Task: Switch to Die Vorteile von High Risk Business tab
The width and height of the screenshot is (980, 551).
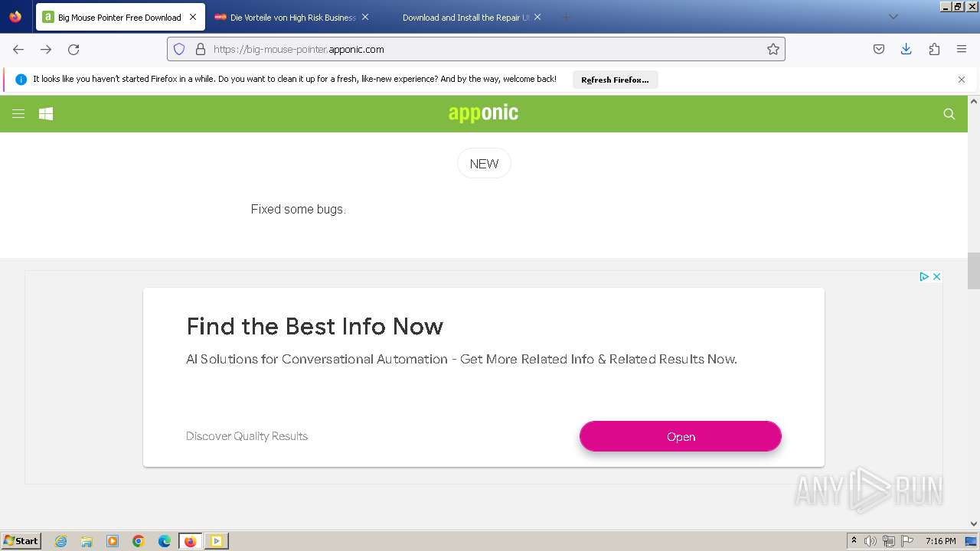Action: point(292,17)
